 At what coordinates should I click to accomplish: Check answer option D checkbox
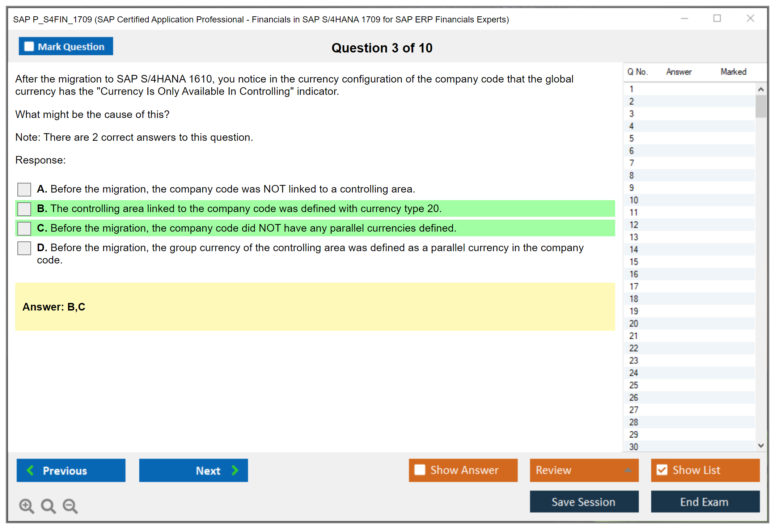click(x=24, y=248)
